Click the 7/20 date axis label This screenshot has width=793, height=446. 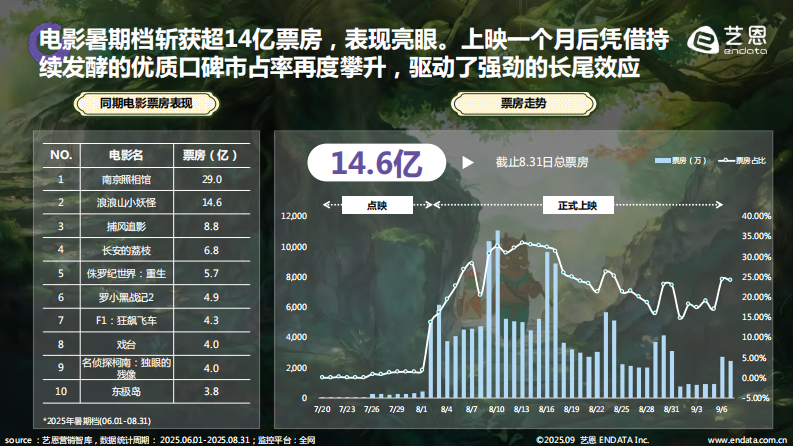pos(322,409)
